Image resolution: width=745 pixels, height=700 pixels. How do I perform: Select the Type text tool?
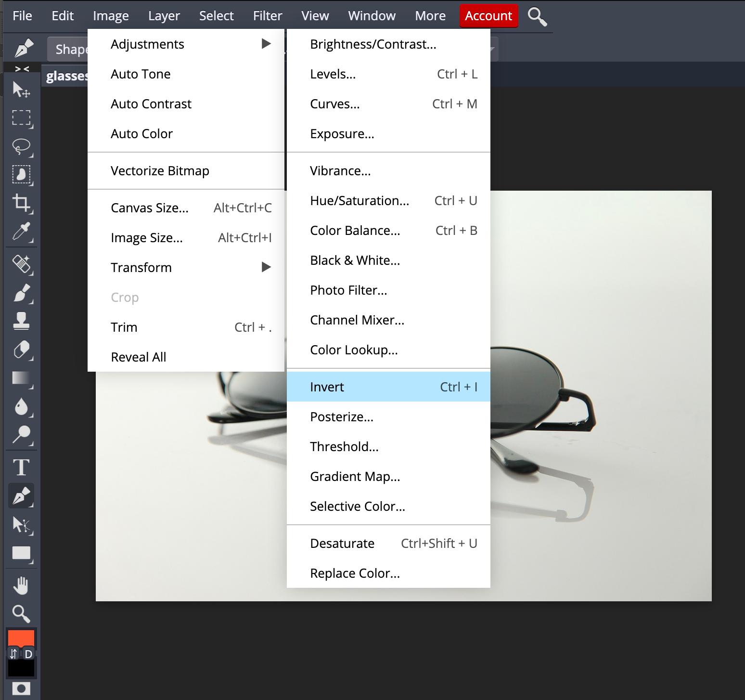[21, 467]
